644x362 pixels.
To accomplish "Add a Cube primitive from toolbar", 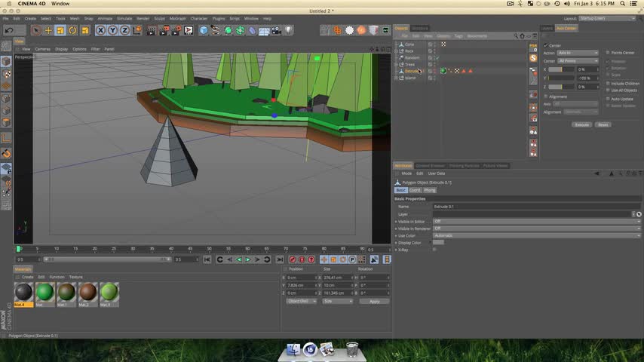I will coord(203,30).
